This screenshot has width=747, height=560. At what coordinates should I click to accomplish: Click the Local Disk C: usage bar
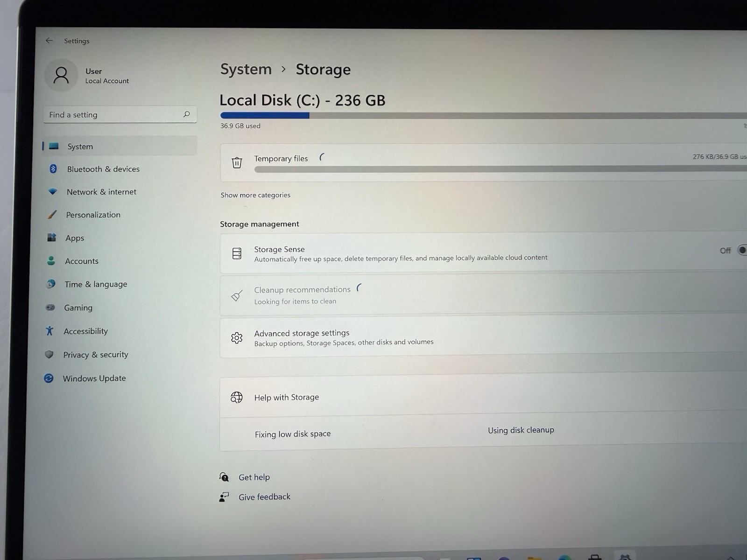tap(483, 115)
